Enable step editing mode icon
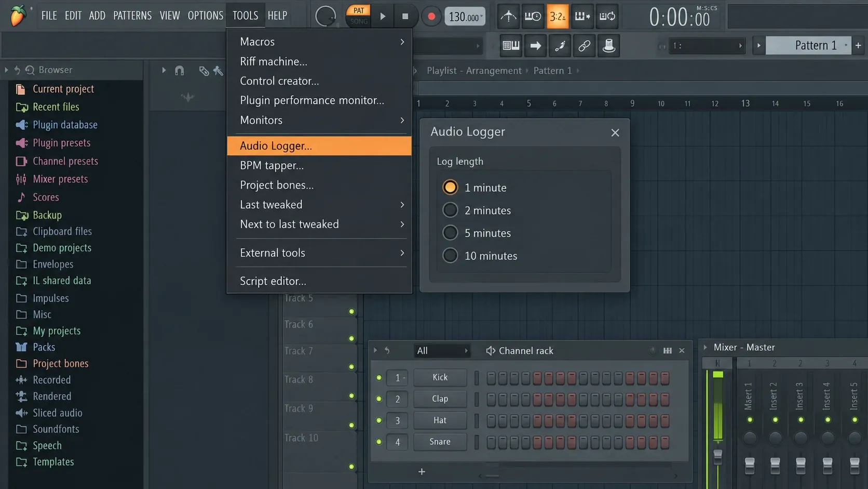Image resolution: width=868 pixels, height=489 pixels. click(x=582, y=16)
